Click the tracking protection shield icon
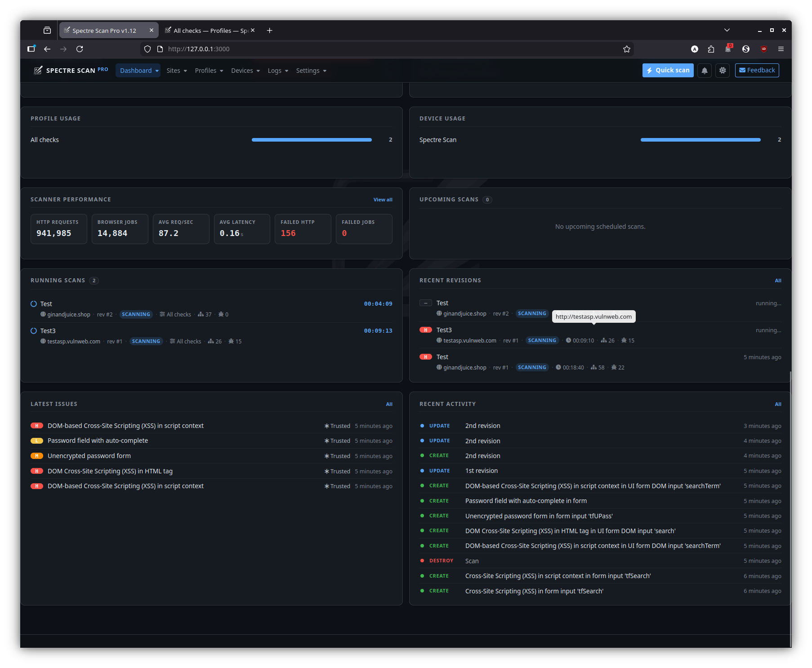This screenshot has height=668, width=812. (x=147, y=49)
